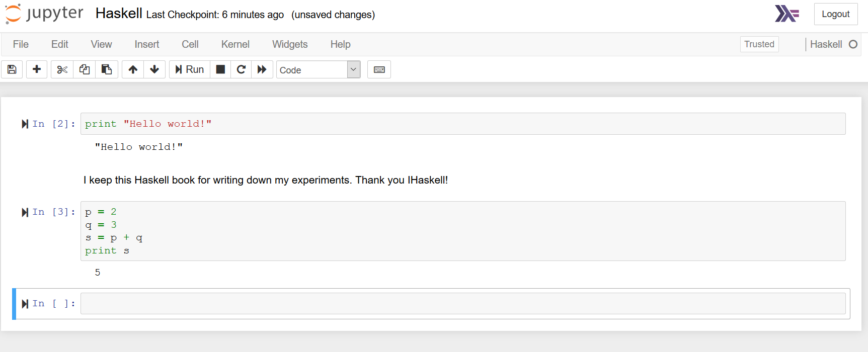Cut the selected cell
Viewport: 868px width, 352px height.
point(61,69)
